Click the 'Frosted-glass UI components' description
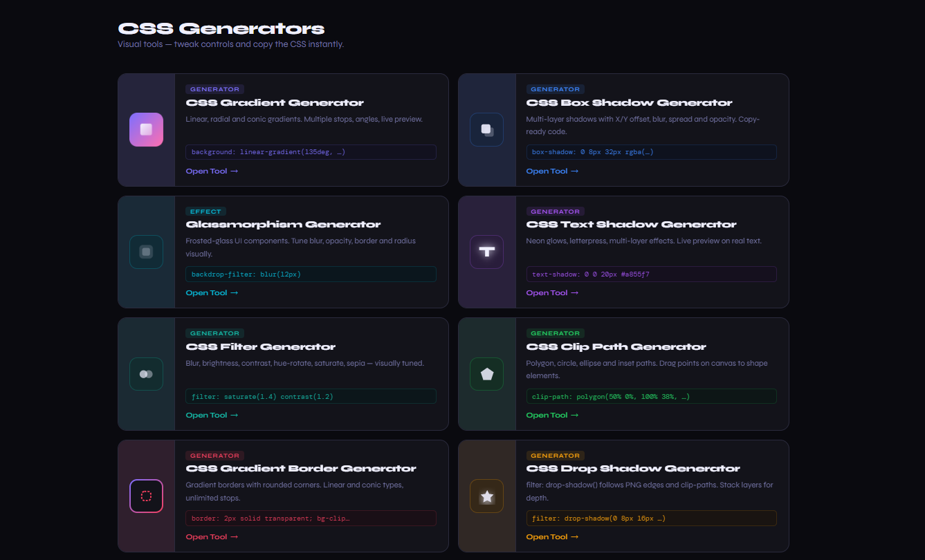The height and width of the screenshot is (560, 925). coord(301,248)
